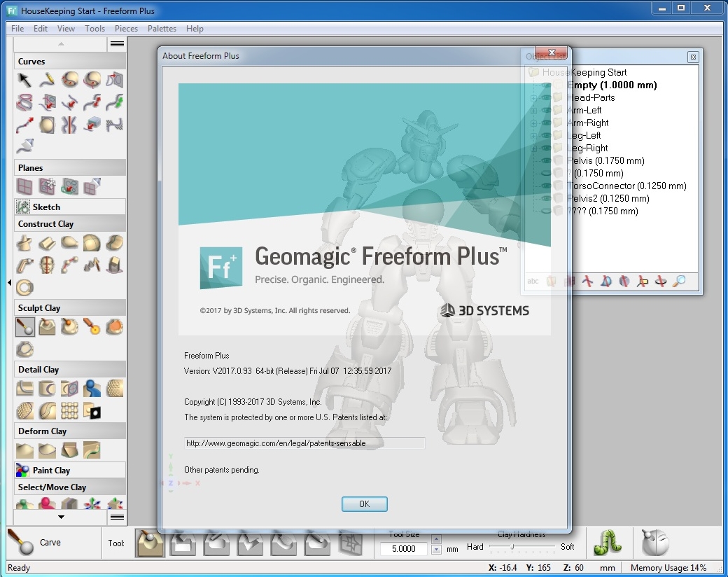Image resolution: width=728 pixels, height=577 pixels.
Task: Click the caterpillar icon in the bottom bar
Action: [x=608, y=543]
